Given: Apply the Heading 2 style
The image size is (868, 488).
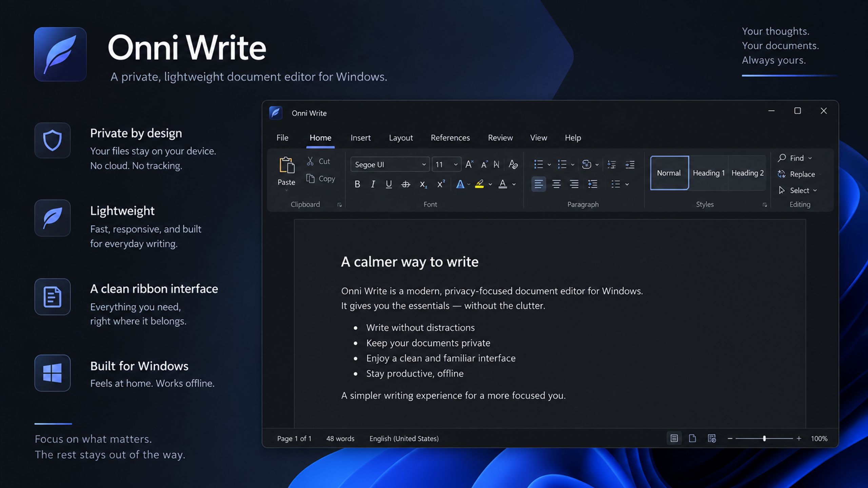Looking at the screenshot, I should [x=747, y=173].
